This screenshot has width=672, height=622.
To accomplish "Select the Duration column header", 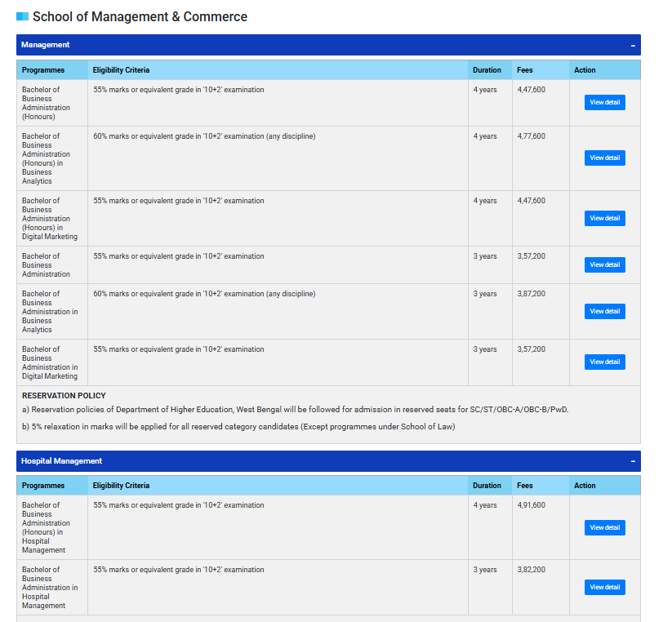I will tap(487, 70).
